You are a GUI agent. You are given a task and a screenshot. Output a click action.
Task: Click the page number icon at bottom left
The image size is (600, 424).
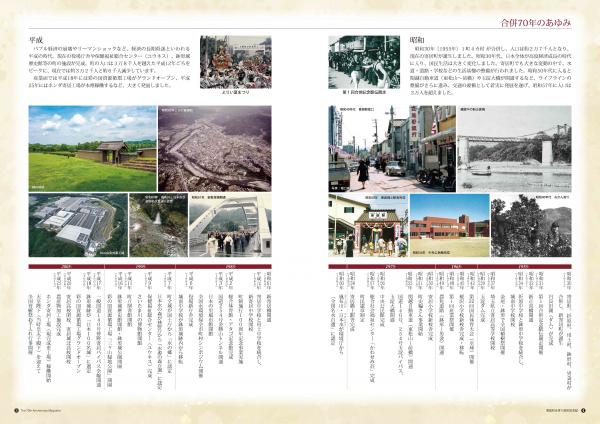coord(16,410)
